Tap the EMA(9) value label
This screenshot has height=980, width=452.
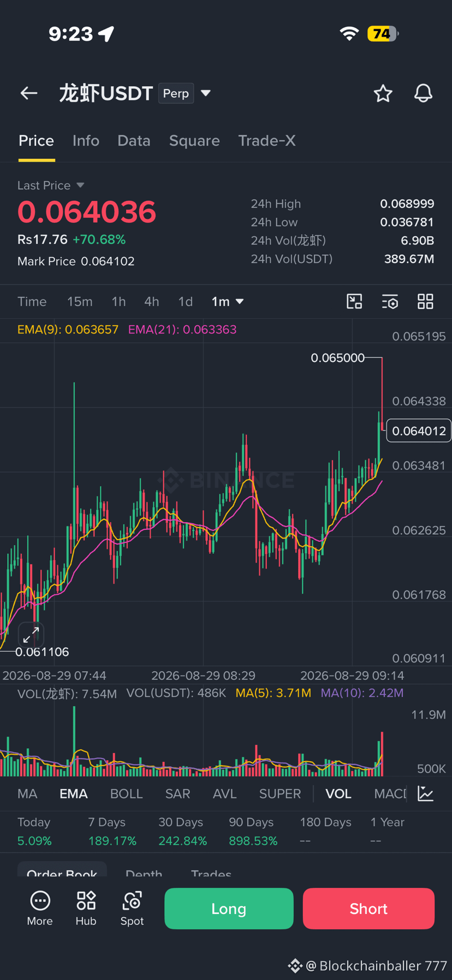point(68,330)
